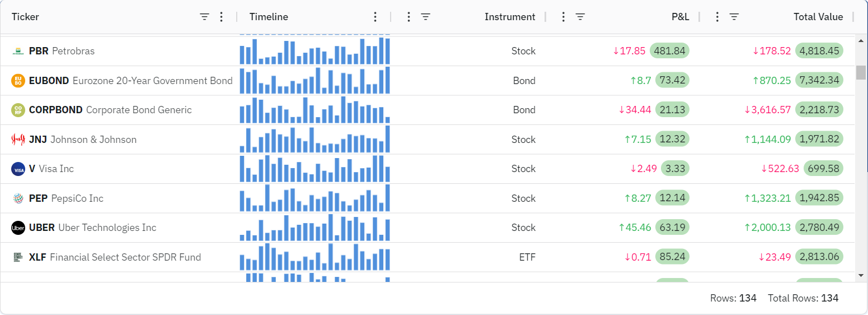Click the 699.58 total value badge
The image size is (868, 315).
pos(823,169)
